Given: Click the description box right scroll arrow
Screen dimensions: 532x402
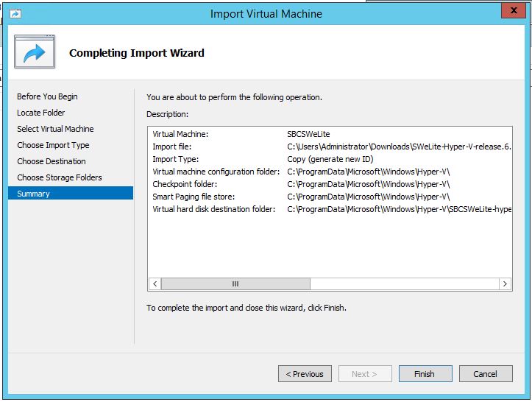Looking at the screenshot, I should [x=505, y=284].
